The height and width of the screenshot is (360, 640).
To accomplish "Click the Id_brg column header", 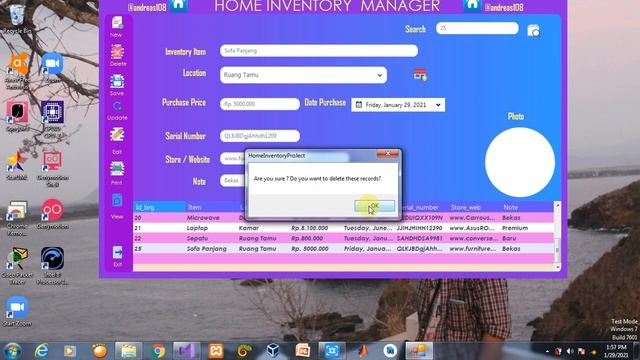I will point(159,207).
